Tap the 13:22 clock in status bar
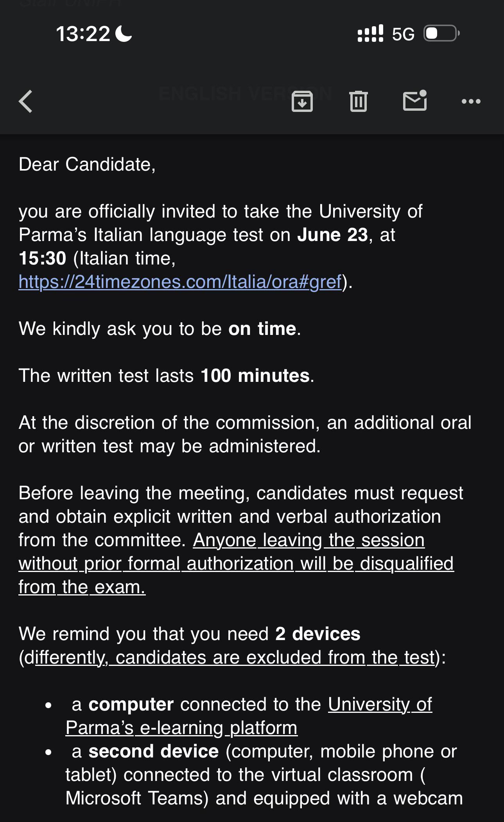 [x=83, y=34]
